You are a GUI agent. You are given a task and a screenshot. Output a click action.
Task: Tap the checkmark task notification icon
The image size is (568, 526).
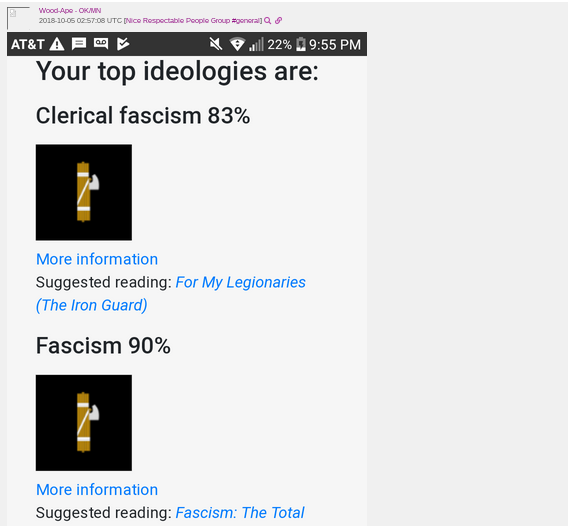[123, 44]
